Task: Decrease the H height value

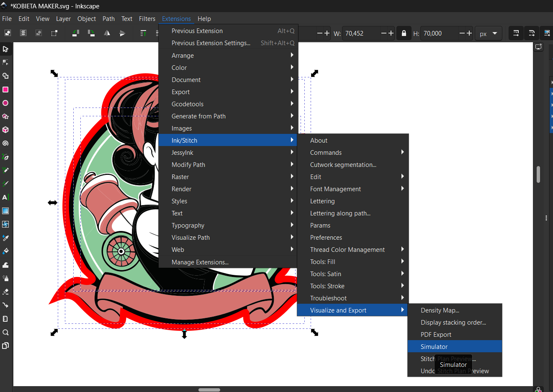Action: coord(462,33)
